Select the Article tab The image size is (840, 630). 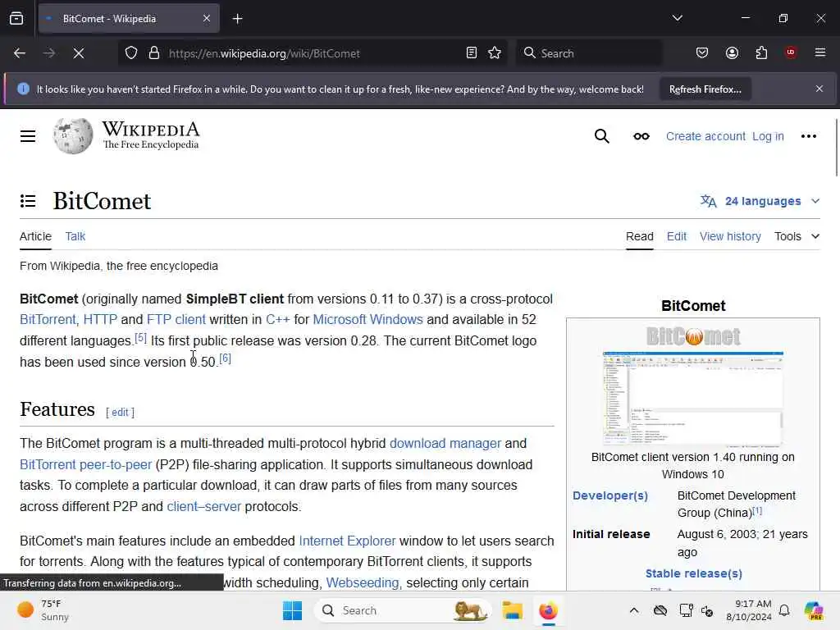(35, 236)
